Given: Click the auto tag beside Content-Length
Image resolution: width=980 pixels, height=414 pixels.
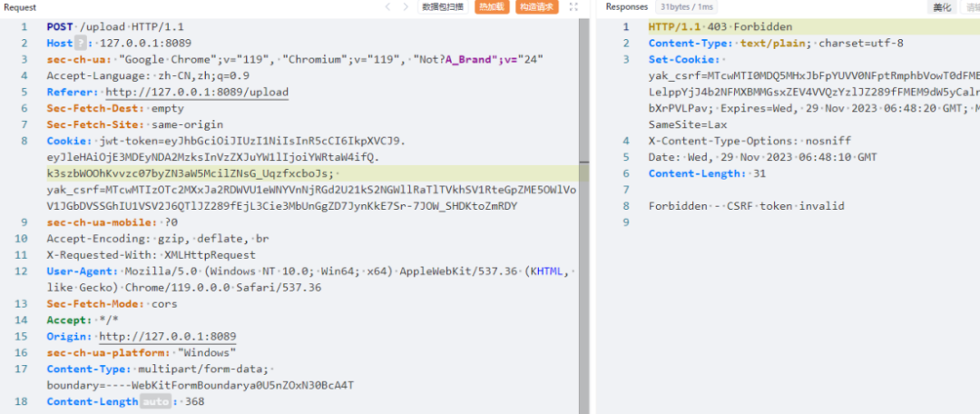Looking at the screenshot, I should [155, 401].
